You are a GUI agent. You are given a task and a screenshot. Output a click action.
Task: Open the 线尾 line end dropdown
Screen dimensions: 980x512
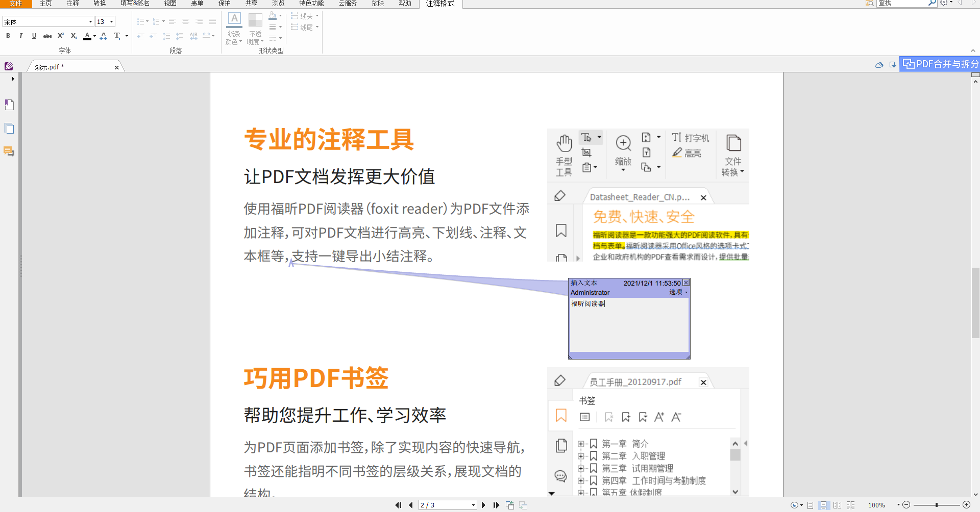click(x=305, y=28)
